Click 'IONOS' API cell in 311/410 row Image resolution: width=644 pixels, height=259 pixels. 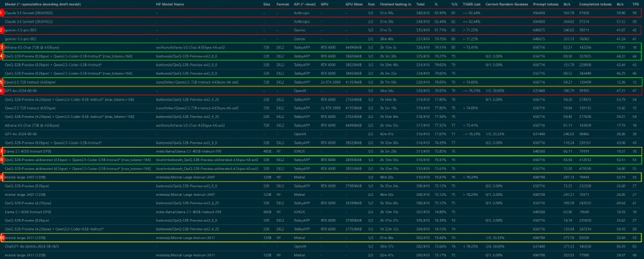[x=299, y=151]
